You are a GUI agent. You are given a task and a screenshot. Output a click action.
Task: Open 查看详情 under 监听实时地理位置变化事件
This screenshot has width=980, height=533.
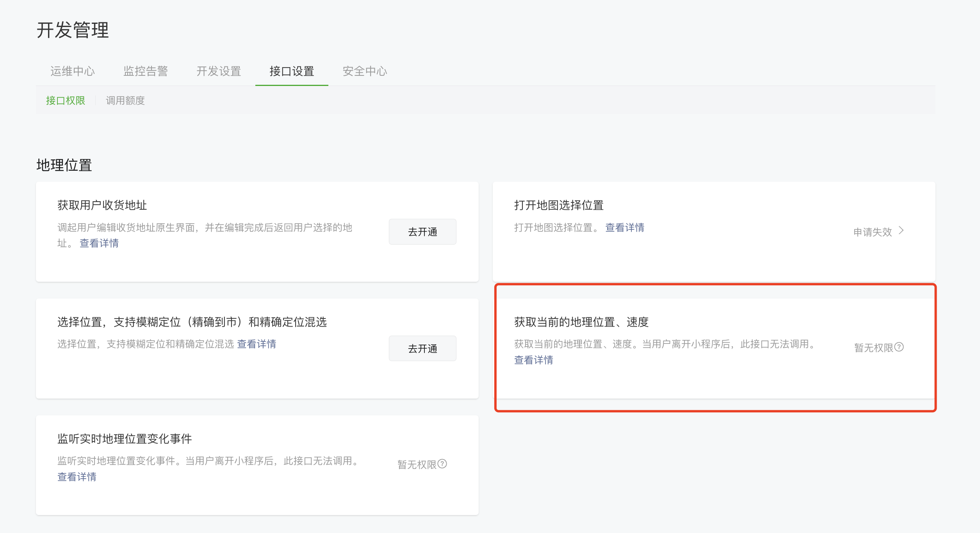pyautogui.click(x=77, y=477)
